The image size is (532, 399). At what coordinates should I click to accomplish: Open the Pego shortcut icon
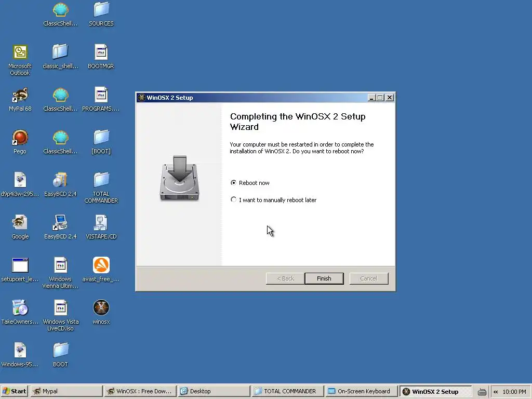(20, 142)
